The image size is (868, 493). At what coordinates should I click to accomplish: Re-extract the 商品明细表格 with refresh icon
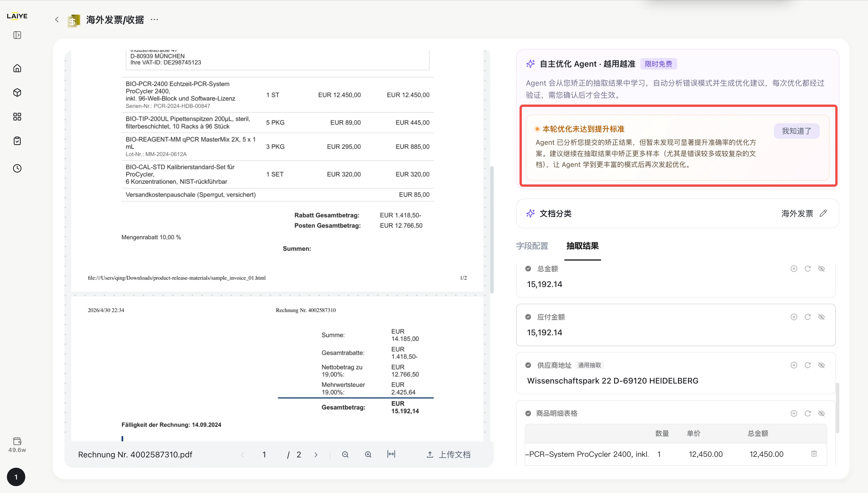point(807,413)
